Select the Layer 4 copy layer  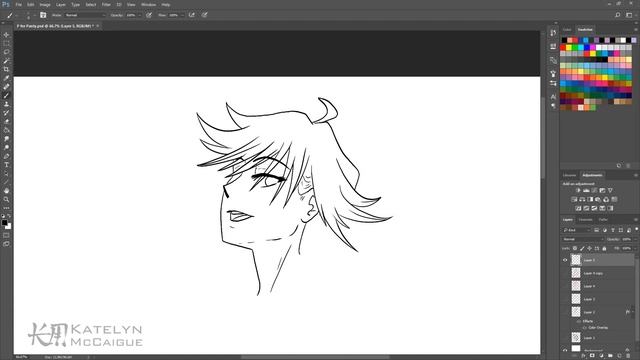(x=602, y=273)
